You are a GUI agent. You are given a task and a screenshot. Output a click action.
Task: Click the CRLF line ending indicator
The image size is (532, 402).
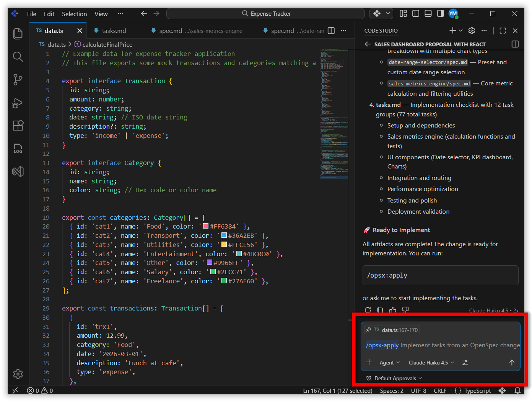(440, 391)
